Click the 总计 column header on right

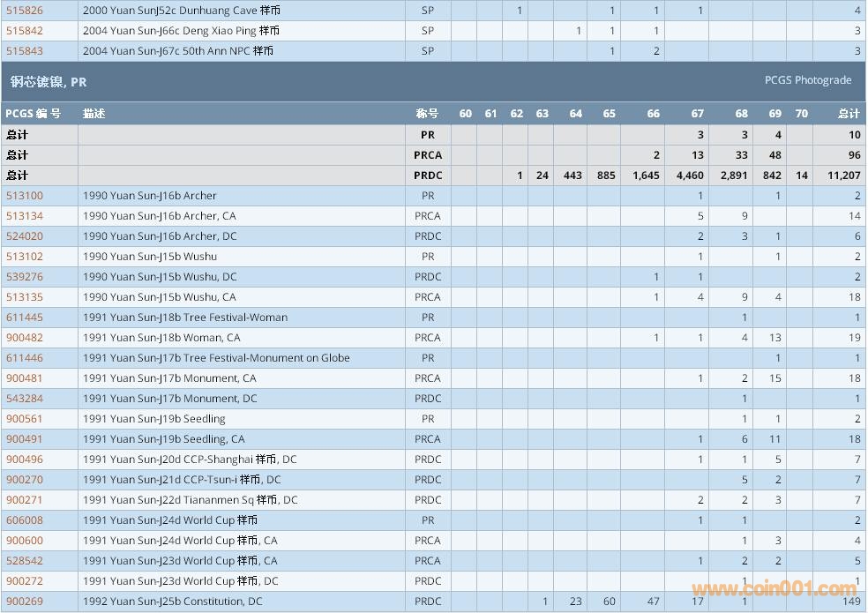click(848, 114)
